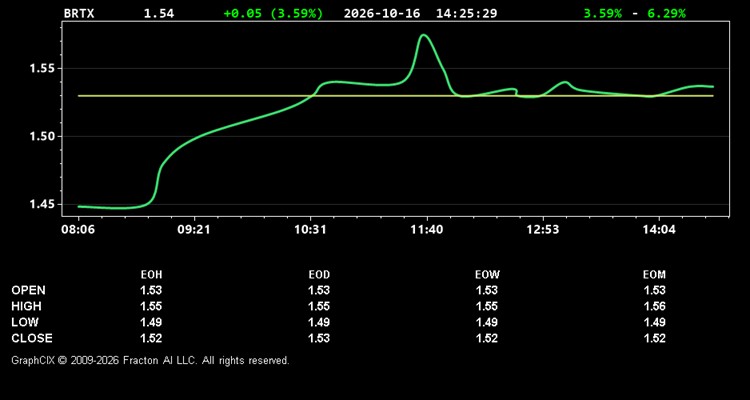Click the 1.50 y-axis label
750x400 pixels.
click(x=43, y=136)
